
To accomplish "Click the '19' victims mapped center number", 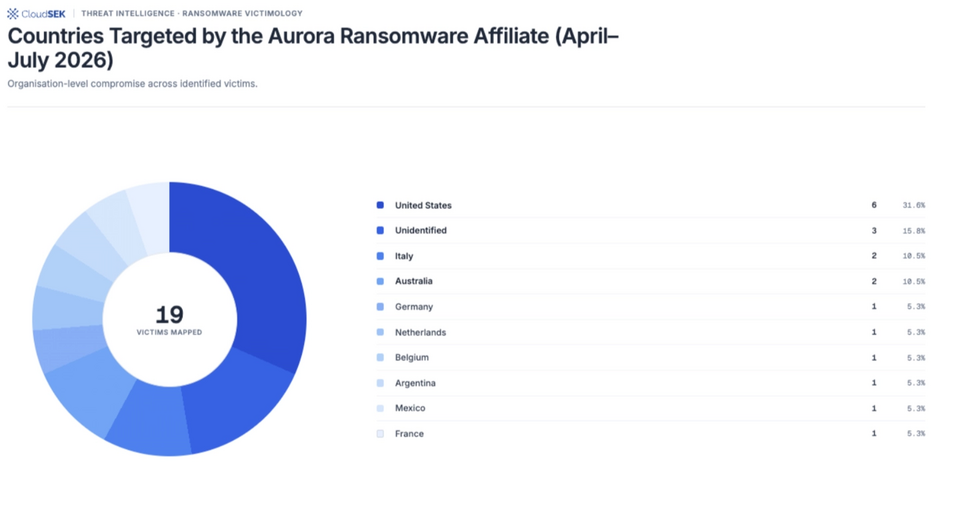I will [169, 315].
